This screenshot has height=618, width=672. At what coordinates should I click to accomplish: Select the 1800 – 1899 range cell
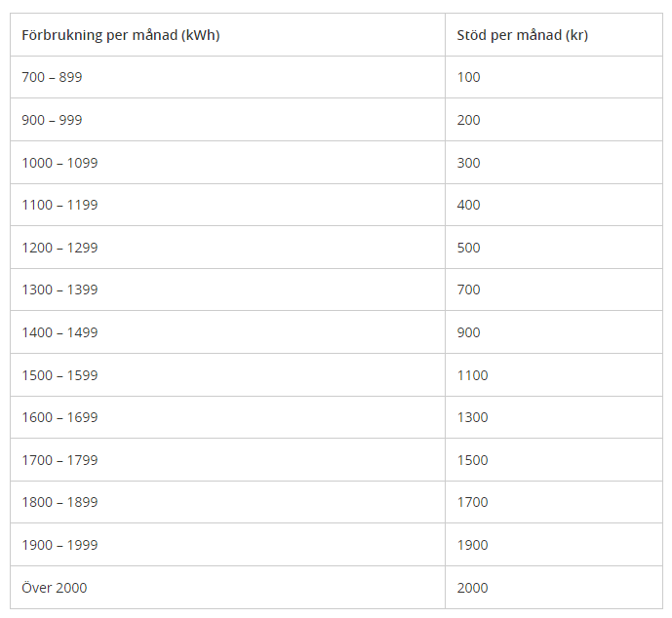(x=60, y=502)
